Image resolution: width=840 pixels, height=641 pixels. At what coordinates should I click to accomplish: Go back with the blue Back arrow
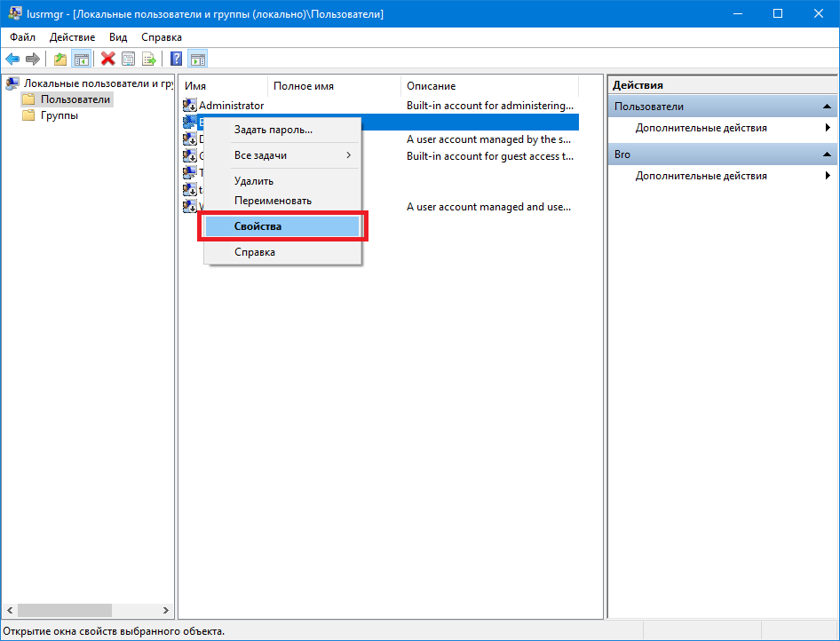tap(12, 59)
